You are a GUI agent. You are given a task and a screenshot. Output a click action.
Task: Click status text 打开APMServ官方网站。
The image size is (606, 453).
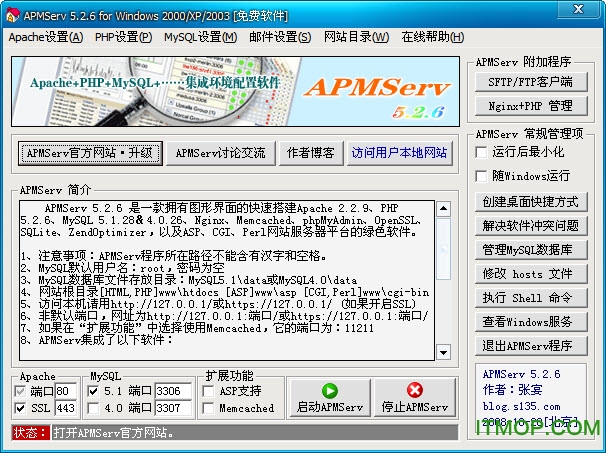tap(113, 433)
